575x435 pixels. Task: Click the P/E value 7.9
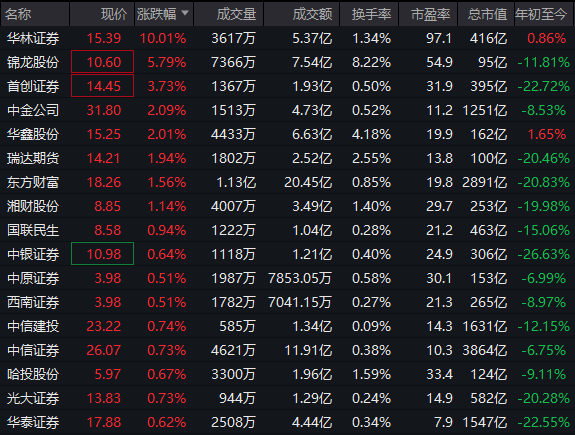coord(443,422)
